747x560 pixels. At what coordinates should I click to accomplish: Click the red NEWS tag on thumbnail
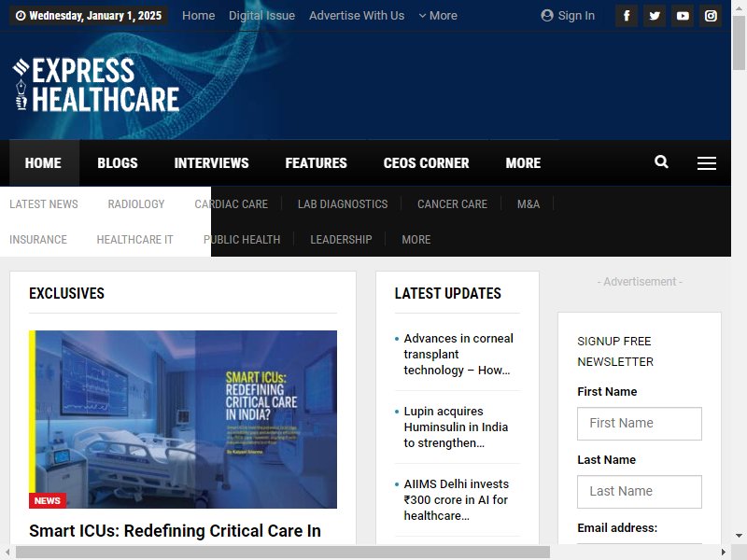[48, 500]
